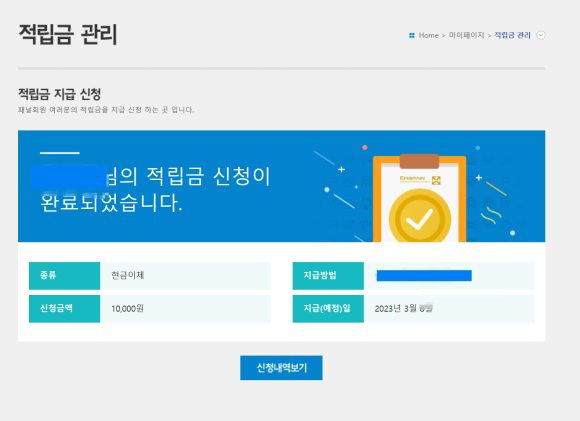Viewport: 580px width, 421px height.
Task: Select the 2023년 3월 date text
Action: tap(395, 309)
